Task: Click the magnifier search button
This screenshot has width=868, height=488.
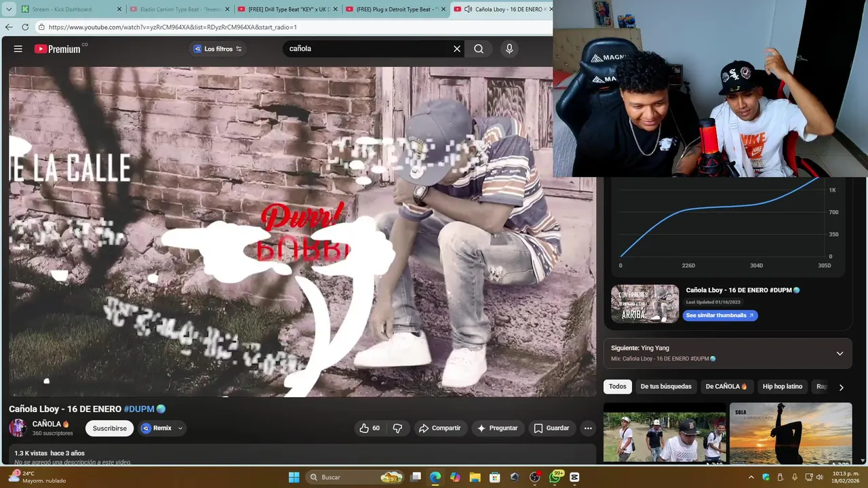Action: point(479,49)
